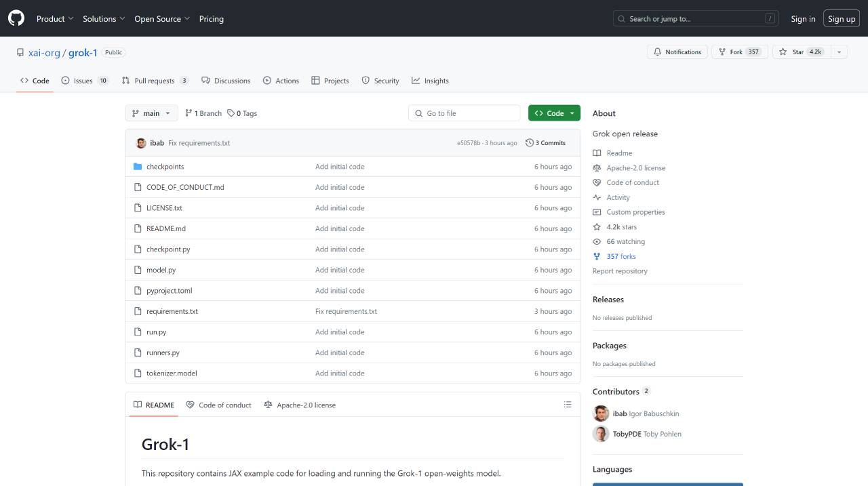Image resolution: width=868 pixels, height=486 pixels.
Task: Expand the Product navigation menu
Action: [55, 19]
